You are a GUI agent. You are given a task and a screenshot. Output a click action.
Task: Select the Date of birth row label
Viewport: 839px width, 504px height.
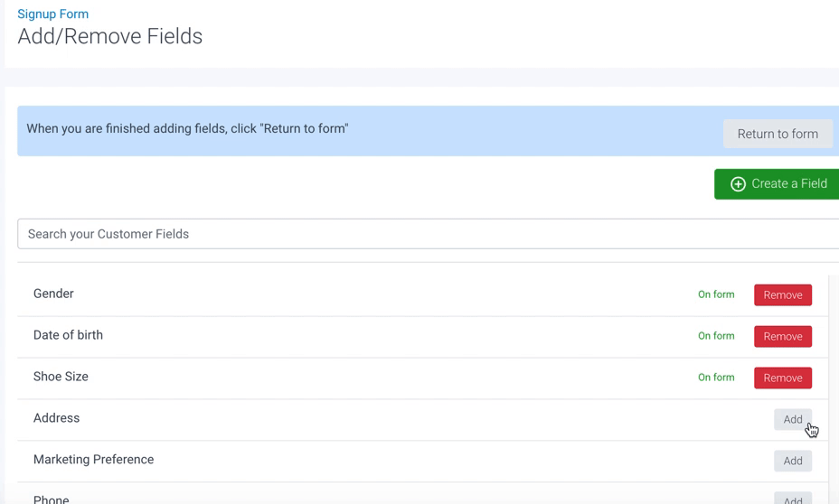click(x=68, y=335)
